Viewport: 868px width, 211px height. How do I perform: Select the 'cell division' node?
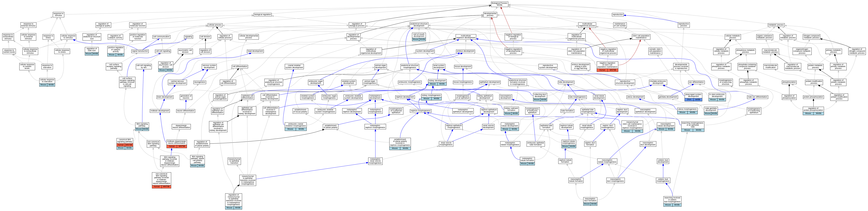pyautogui.click(x=205, y=37)
